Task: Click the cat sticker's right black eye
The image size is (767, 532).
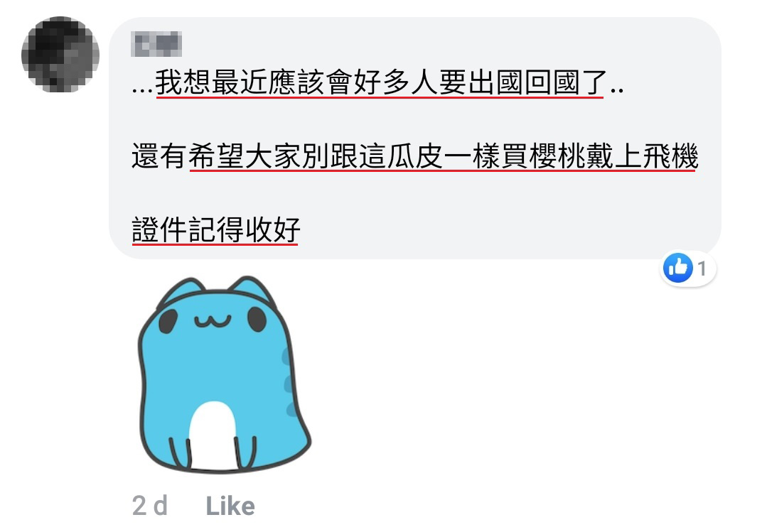Action: coord(257,320)
